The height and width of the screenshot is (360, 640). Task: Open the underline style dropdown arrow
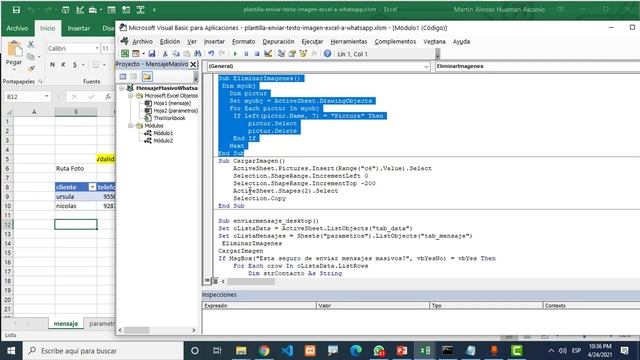pyautogui.click(x=83, y=64)
